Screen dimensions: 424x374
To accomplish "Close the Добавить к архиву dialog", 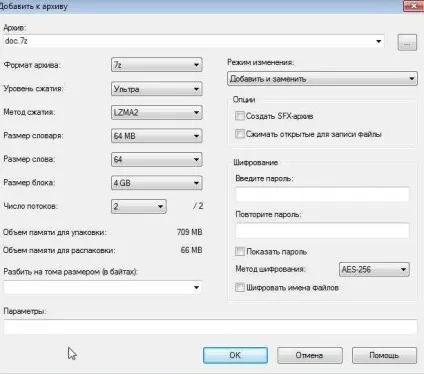I will [x=414, y=6].
